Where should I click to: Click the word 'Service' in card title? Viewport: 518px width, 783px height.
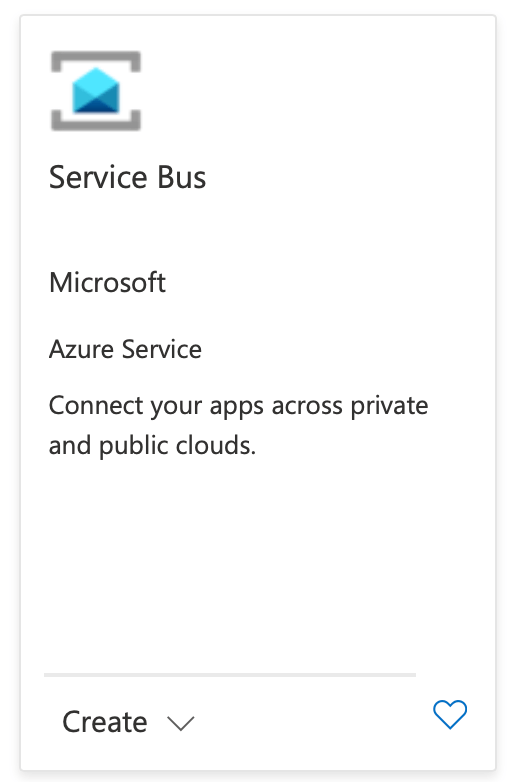98,177
